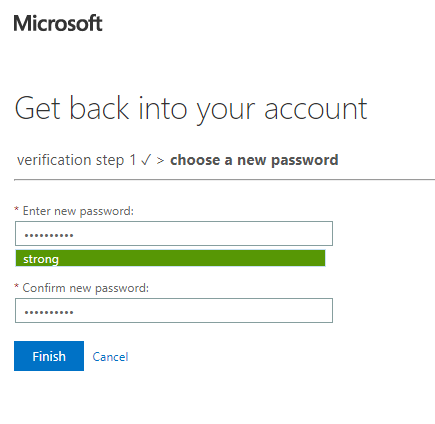This screenshot has height=424, width=435.
Task: Click the horizontal divider under the step breadcrumb
Action: click(224, 180)
